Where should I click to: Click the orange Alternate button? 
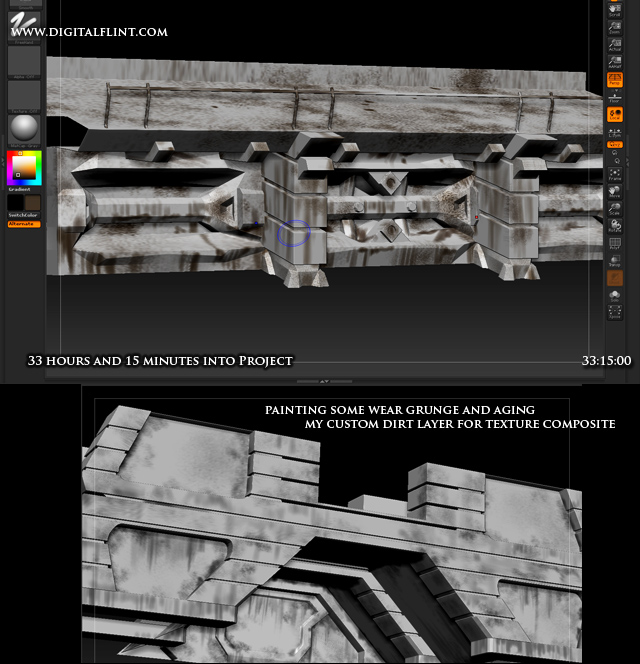pos(23,223)
